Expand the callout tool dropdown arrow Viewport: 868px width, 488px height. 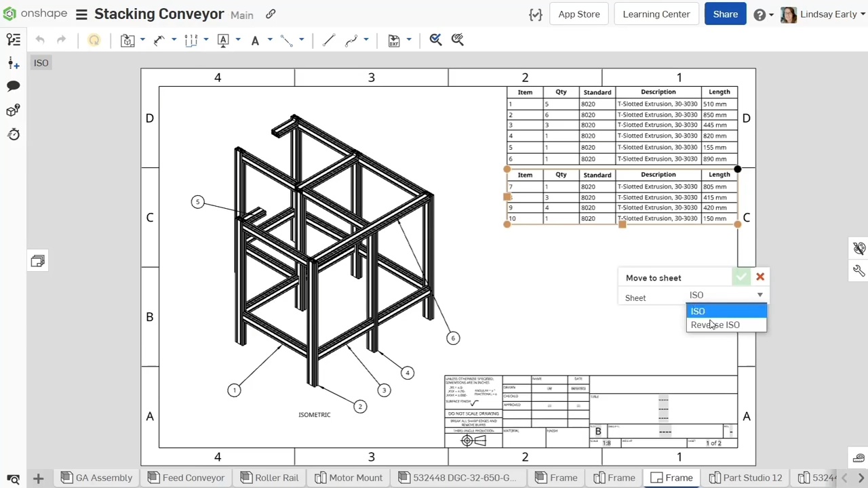click(x=238, y=40)
